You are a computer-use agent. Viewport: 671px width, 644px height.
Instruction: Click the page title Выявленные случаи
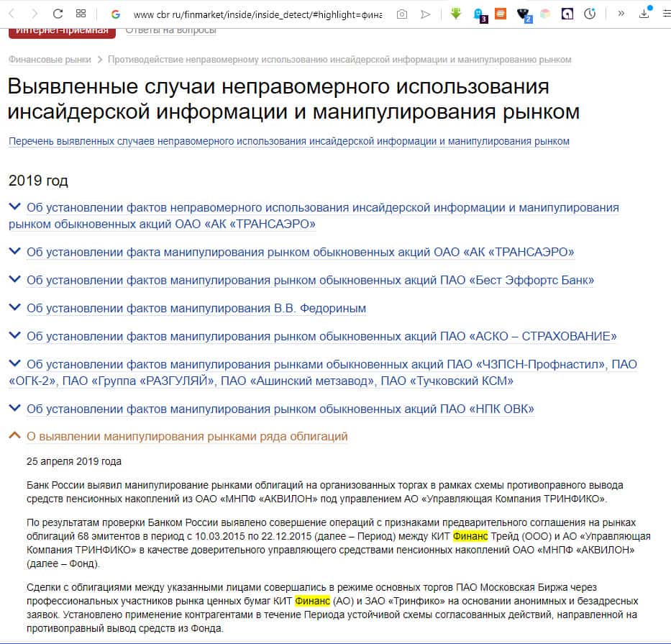[x=293, y=99]
